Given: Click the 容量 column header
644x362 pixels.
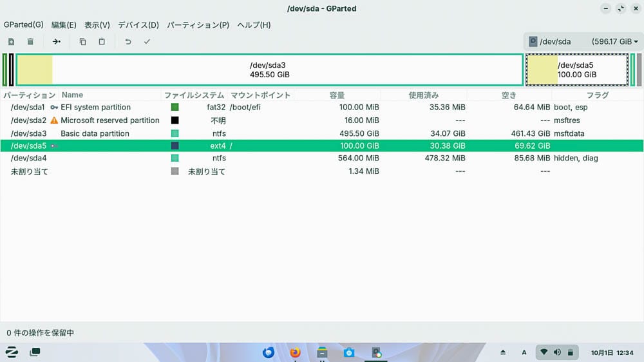Looking at the screenshot, I should (337, 95).
